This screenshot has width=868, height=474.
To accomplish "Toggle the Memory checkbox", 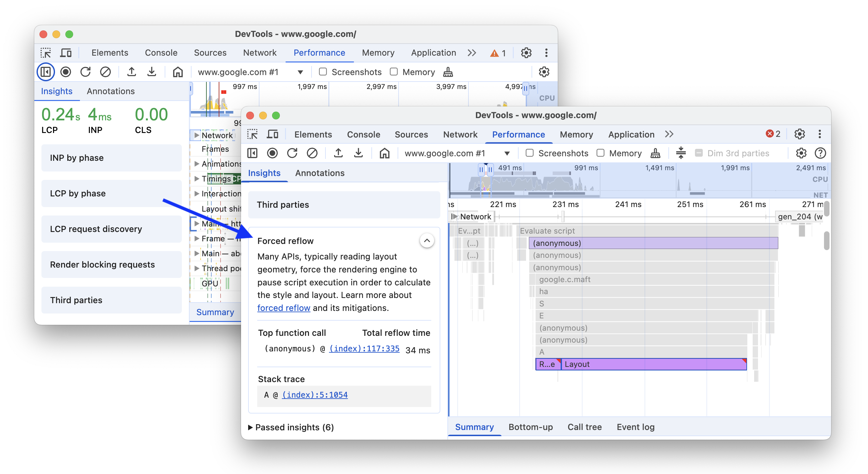I will (600, 153).
